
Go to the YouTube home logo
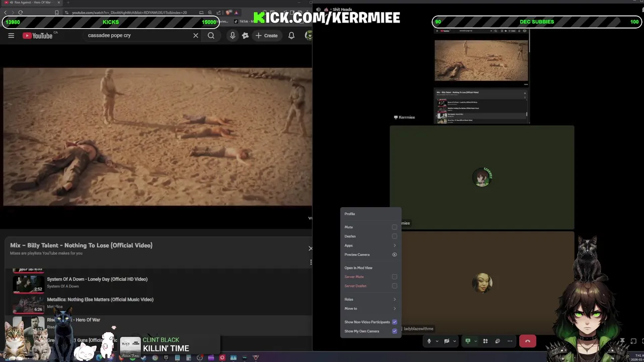(38, 36)
